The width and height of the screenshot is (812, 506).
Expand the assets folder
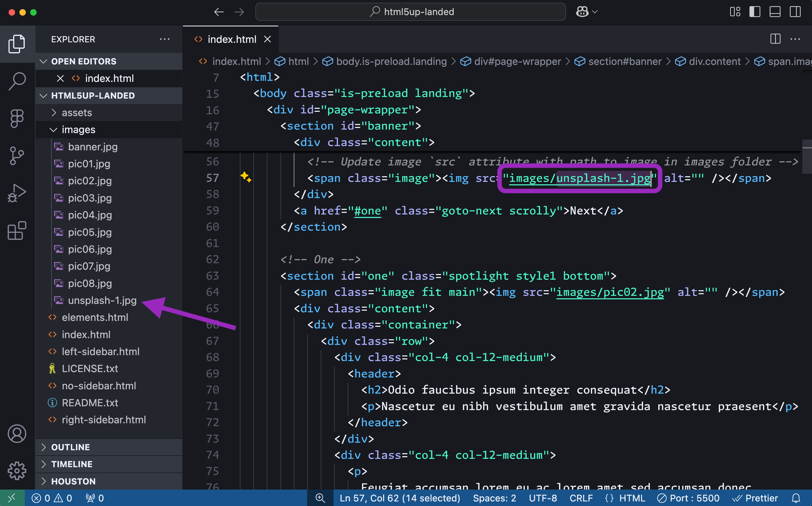pyautogui.click(x=109, y=112)
